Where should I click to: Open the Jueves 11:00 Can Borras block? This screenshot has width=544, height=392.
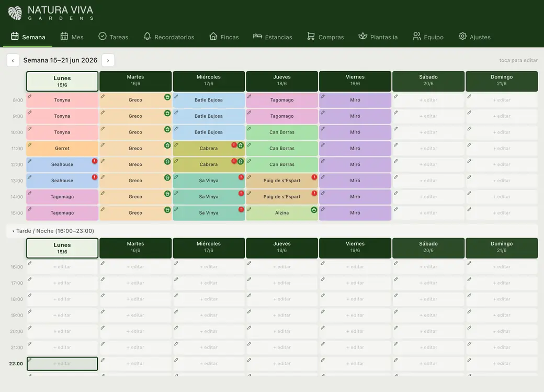tap(282, 148)
